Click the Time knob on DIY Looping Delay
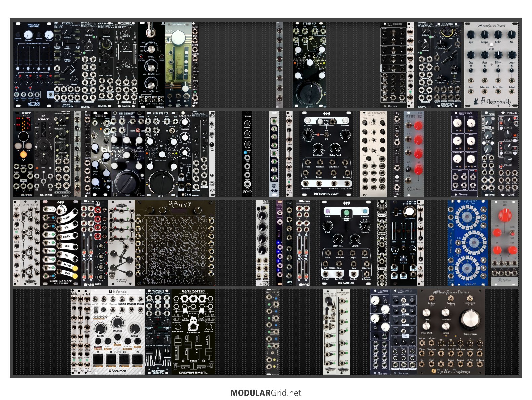The height and width of the screenshot is (400, 532). [308, 135]
